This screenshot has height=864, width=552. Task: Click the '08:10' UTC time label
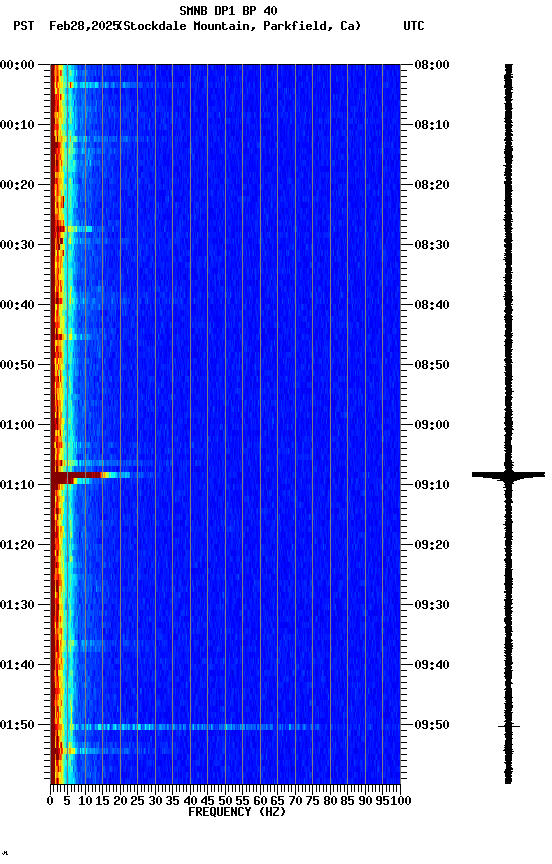point(432,125)
